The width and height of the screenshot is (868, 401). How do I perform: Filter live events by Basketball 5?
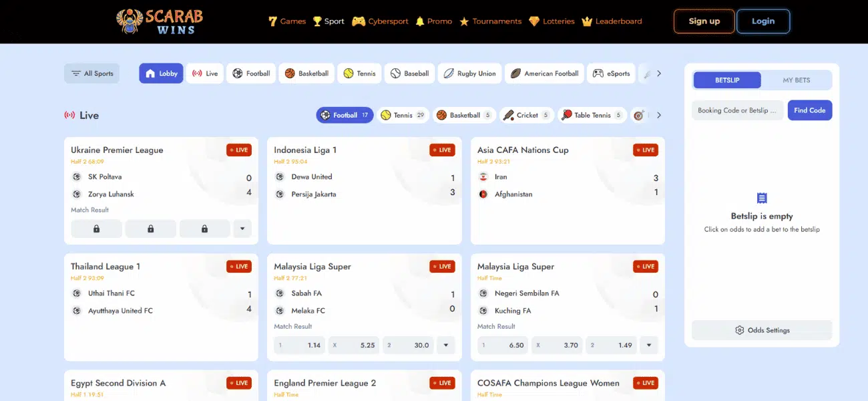(x=464, y=115)
